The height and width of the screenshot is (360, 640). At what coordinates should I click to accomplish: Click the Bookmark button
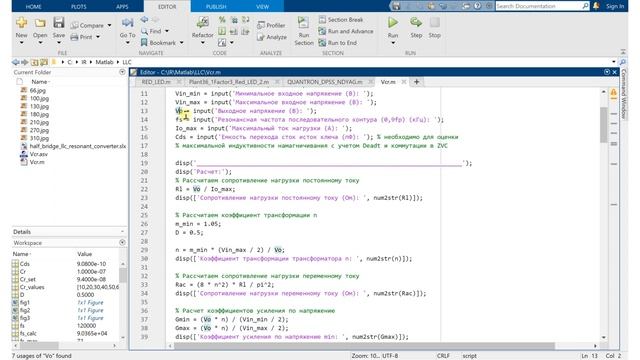(158, 42)
